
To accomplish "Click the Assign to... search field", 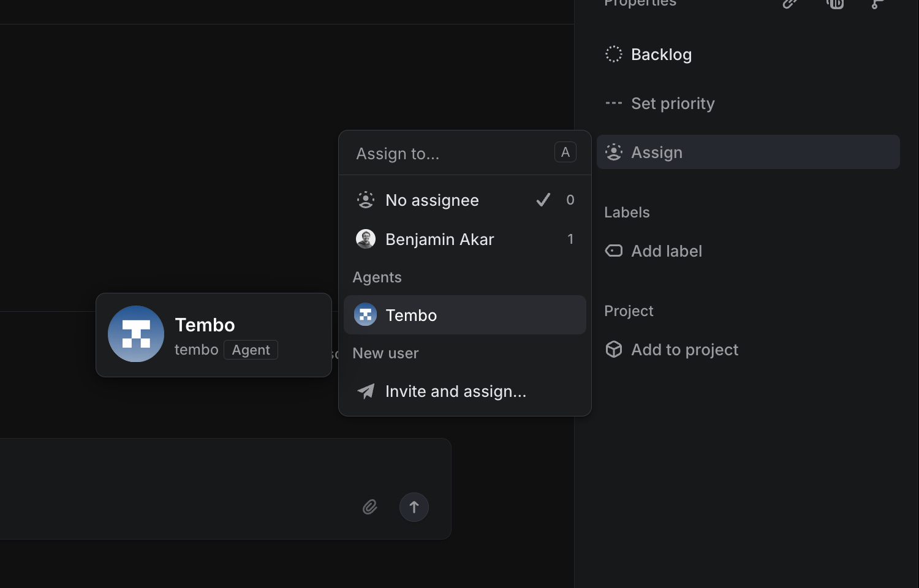I will click(450, 153).
